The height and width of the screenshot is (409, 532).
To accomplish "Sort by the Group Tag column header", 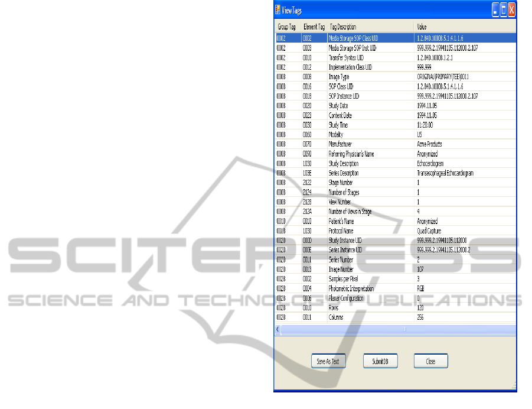I will tap(287, 27).
